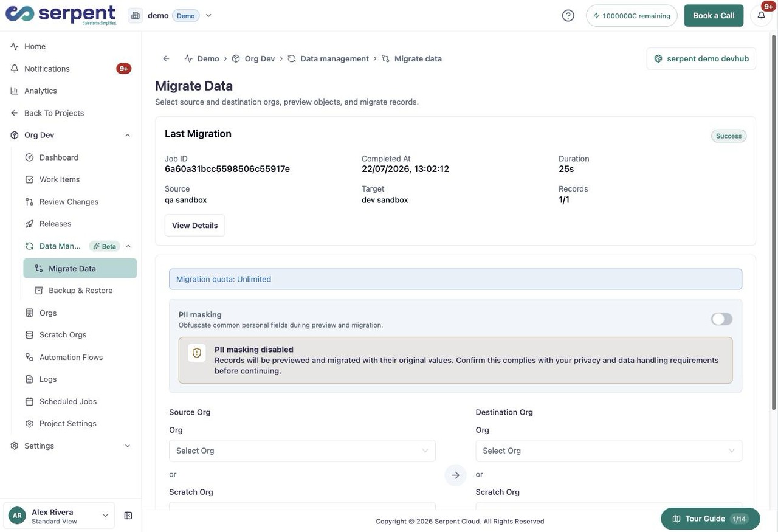
Task: Click the Success status badge
Action: coord(729,136)
